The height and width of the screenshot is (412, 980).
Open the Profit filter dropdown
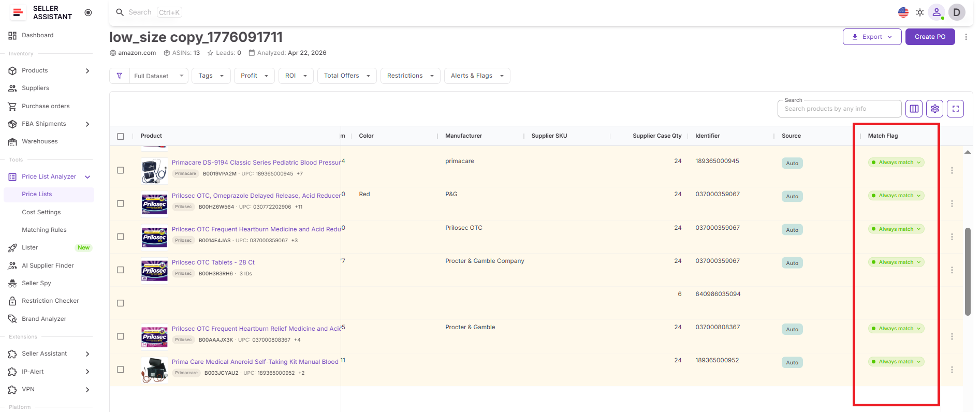click(x=254, y=76)
